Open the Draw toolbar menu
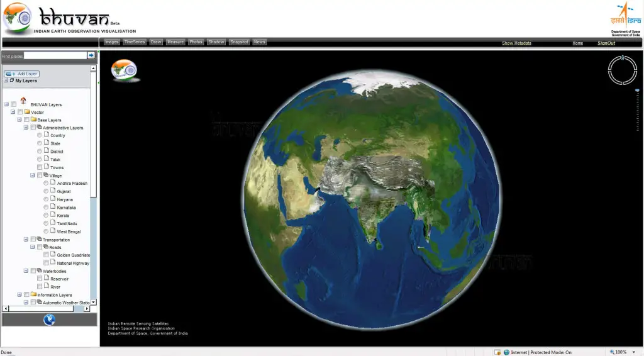The image size is (644, 356). coord(156,42)
